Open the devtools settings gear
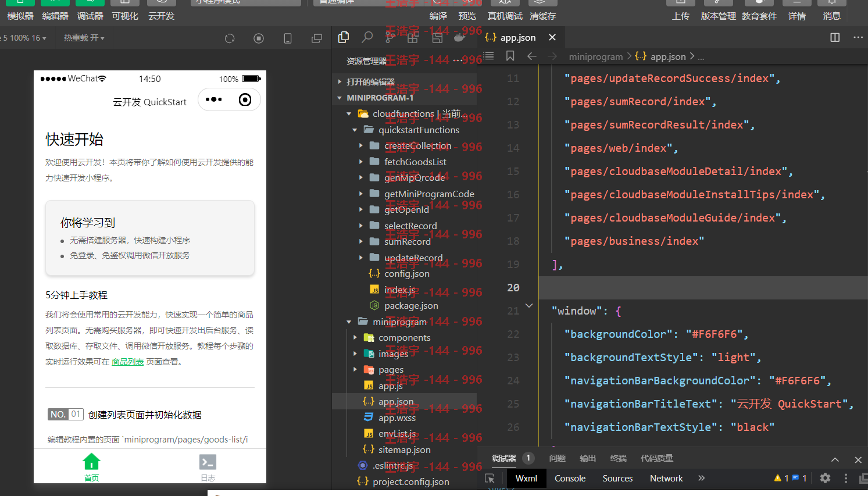Viewport: 868px width, 496px height. (x=825, y=478)
